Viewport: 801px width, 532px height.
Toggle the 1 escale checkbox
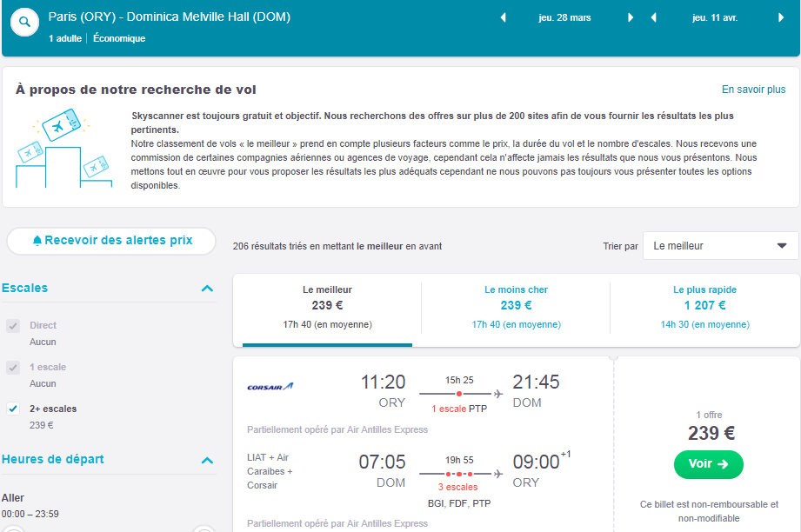pos(13,367)
